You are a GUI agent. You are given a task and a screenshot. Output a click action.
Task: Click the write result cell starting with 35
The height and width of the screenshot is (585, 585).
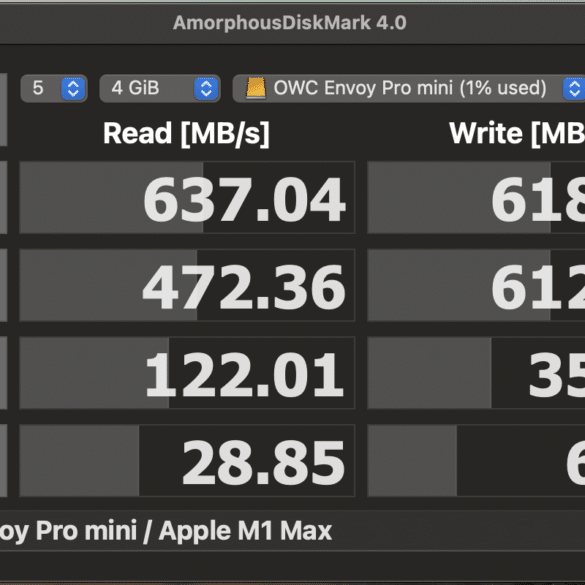476,373
